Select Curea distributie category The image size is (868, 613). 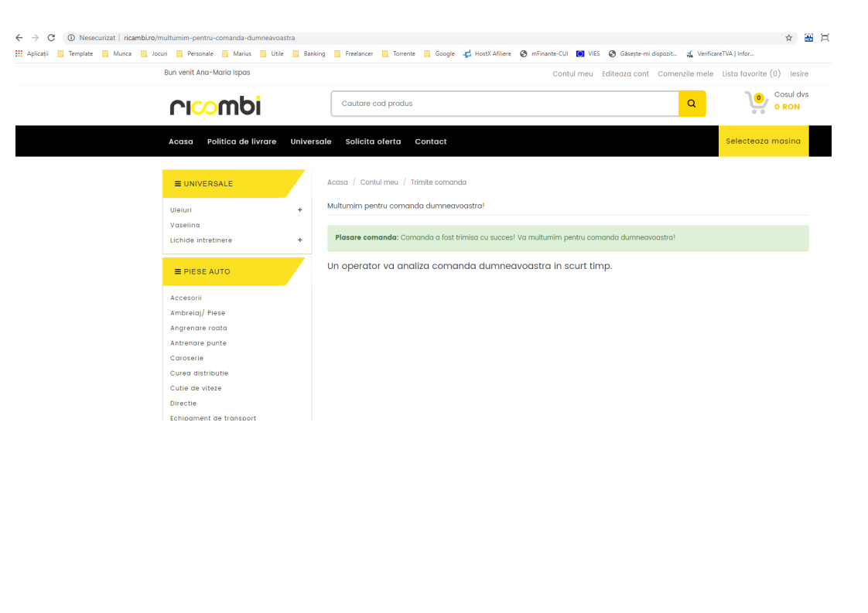(200, 373)
